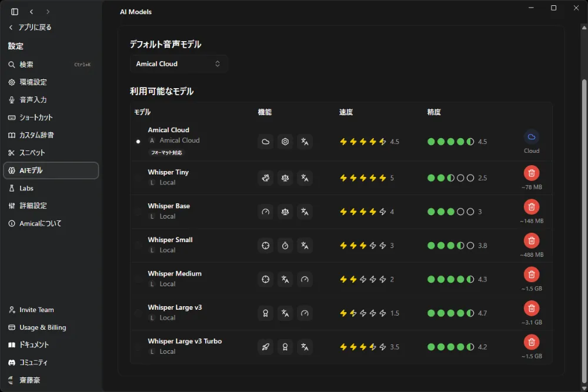Delete the Whisper Medium model
Viewport: 588px width, 392px height.
pyautogui.click(x=532, y=274)
